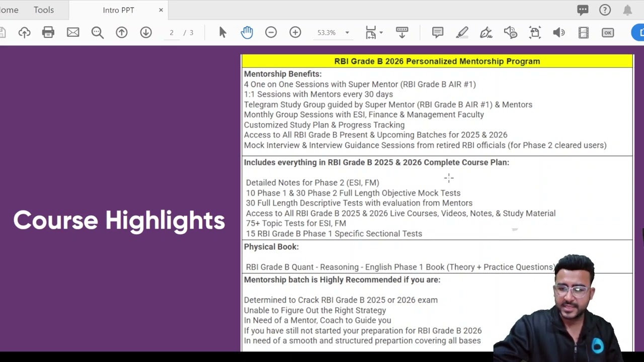Image resolution: width=644 pixels, height=362 pixels.
Task: Go to next page arrow
Action: pyautogui.click(x=146, y=33)
